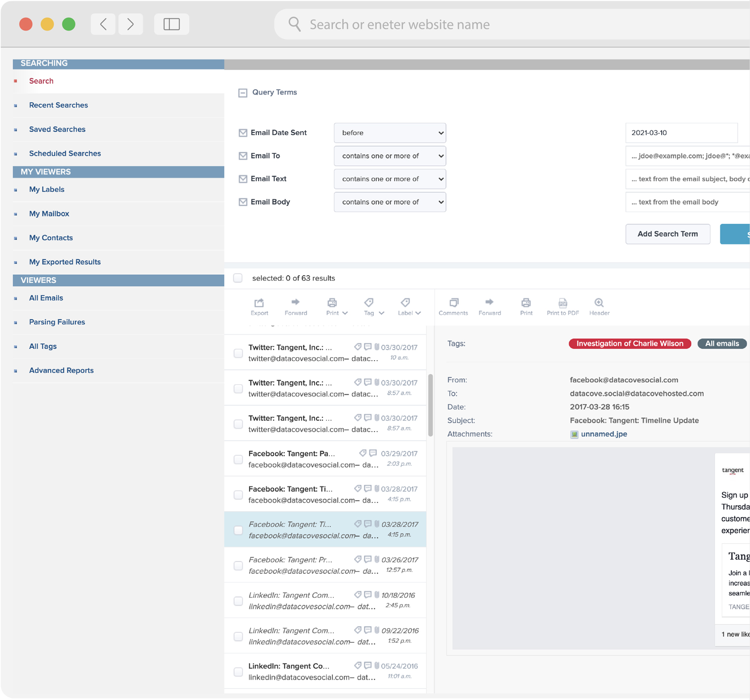750x700 pixels.
Task: Click the Label icon in the results toolbar
Action: coord(405,302)
